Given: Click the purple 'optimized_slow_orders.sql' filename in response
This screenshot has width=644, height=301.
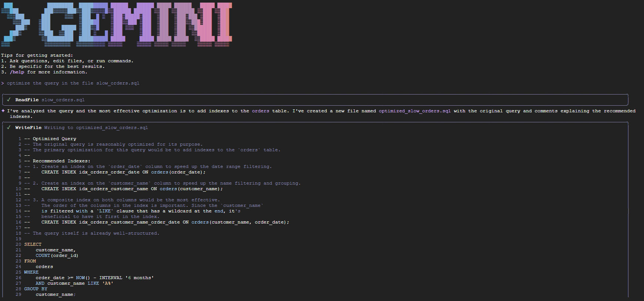Looking at the screenshot, I should coord(415,111).
